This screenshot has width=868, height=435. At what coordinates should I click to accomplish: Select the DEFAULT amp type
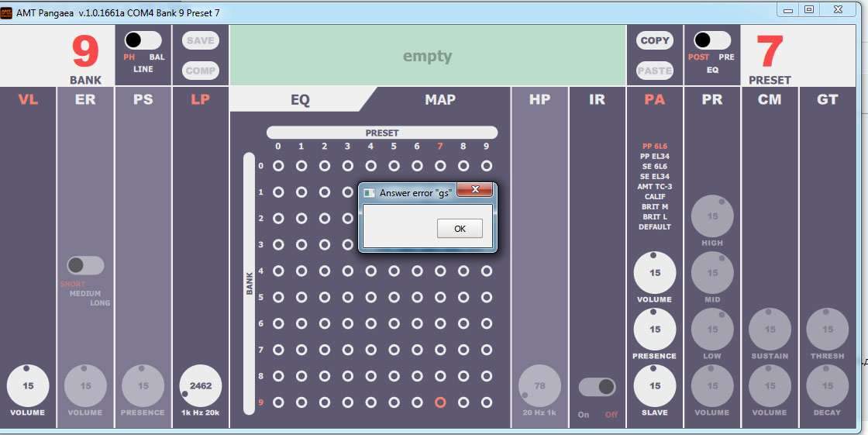tap(655, 226)
